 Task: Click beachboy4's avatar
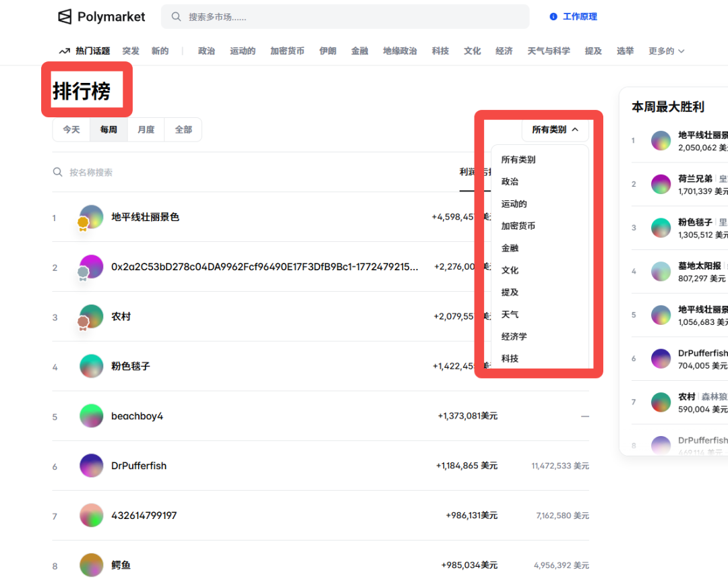point(92,416)
